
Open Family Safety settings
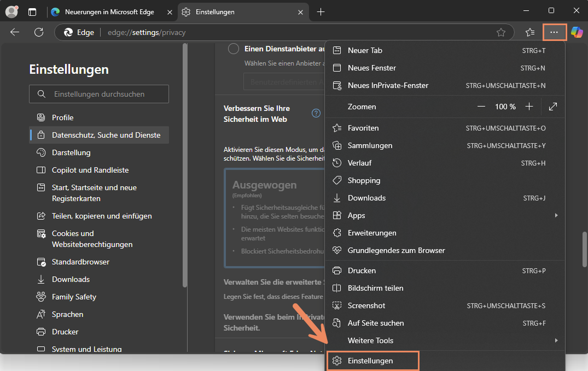[x=99, y=297]
